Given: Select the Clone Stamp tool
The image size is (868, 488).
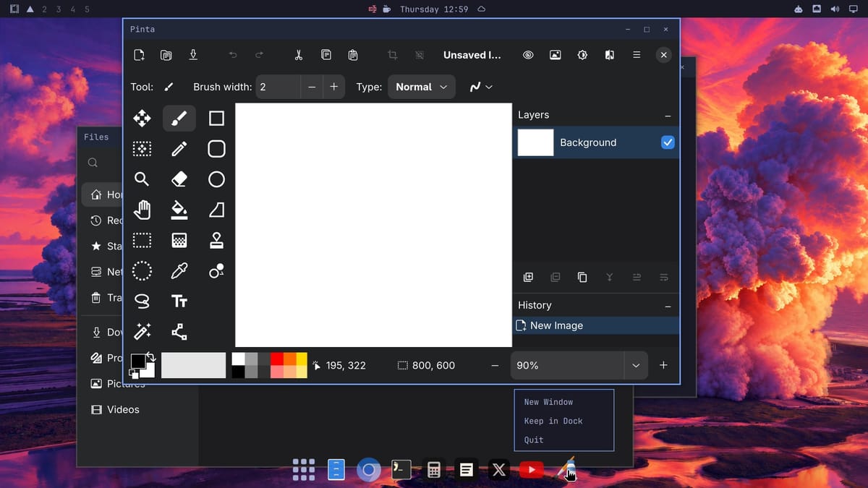Looking at the screenshot, I should (216, 240).
